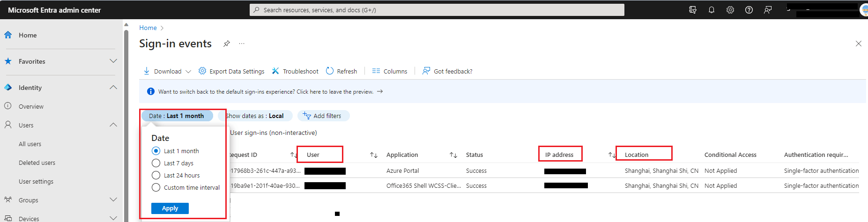The width and height of the screenshot is (868, 222).
Task: Open Deleted users in sidebar
Action: click(x=37, y=163)
